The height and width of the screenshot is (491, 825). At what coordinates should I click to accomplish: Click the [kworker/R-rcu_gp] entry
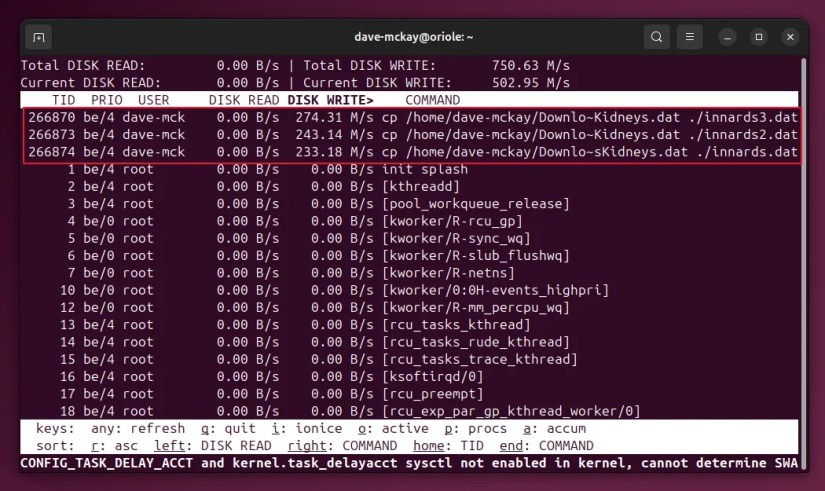point(452,222)
